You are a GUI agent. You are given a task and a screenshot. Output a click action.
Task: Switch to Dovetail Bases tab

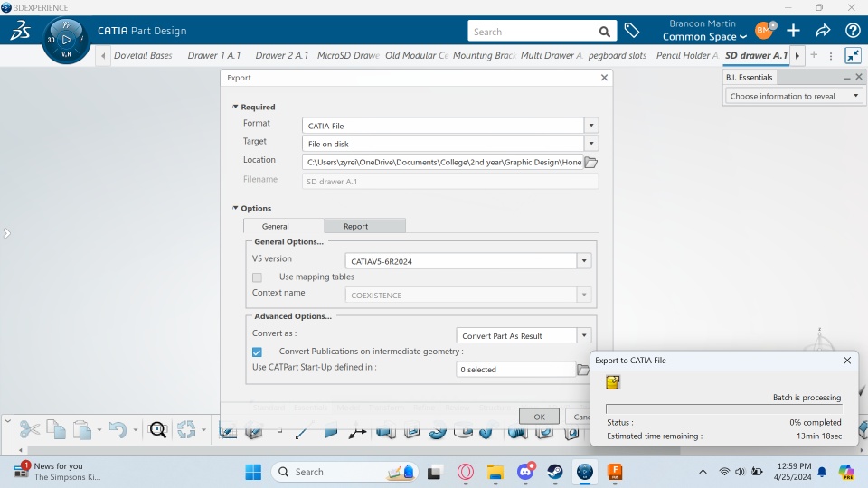[143, 55]
